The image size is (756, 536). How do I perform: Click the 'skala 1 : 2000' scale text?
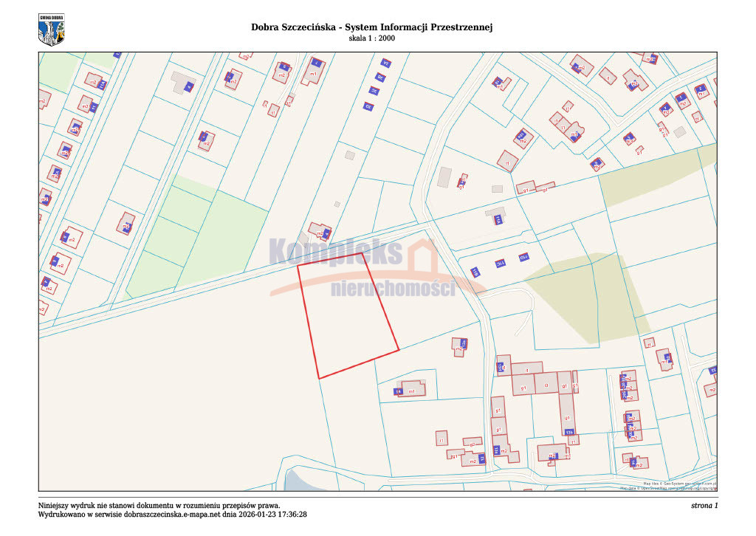tap(372, 38)
